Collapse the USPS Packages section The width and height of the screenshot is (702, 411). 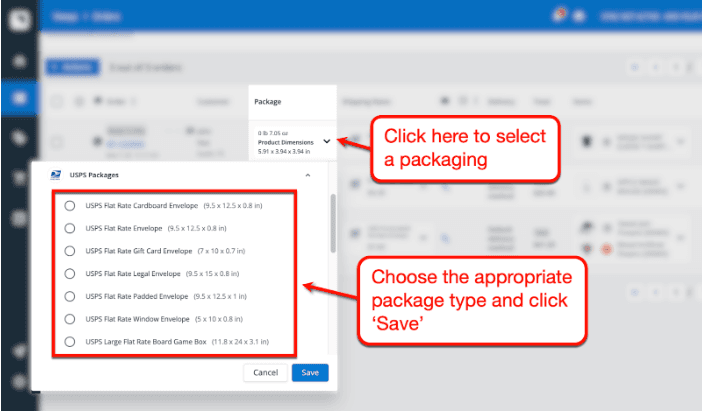click(x=308, y=175)
